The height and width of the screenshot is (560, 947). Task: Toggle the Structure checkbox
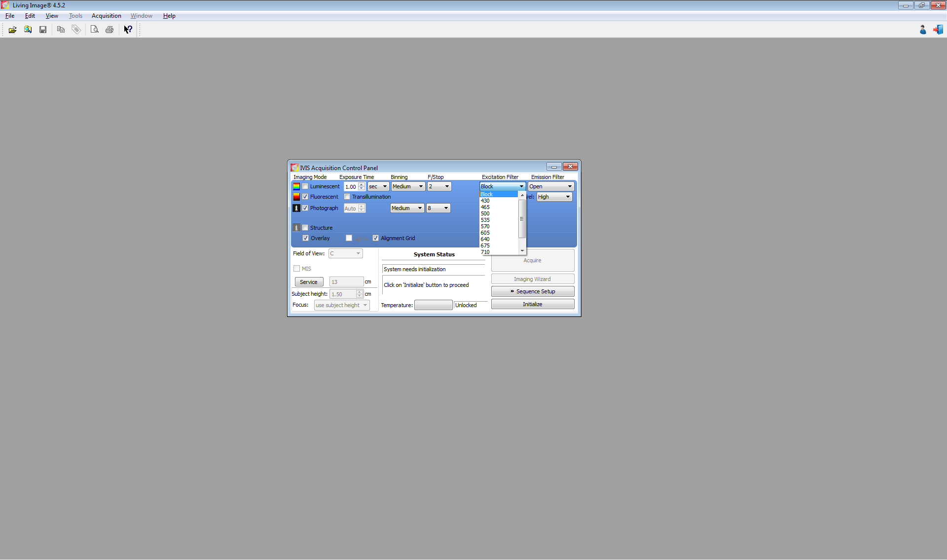(x=305, y=228)
